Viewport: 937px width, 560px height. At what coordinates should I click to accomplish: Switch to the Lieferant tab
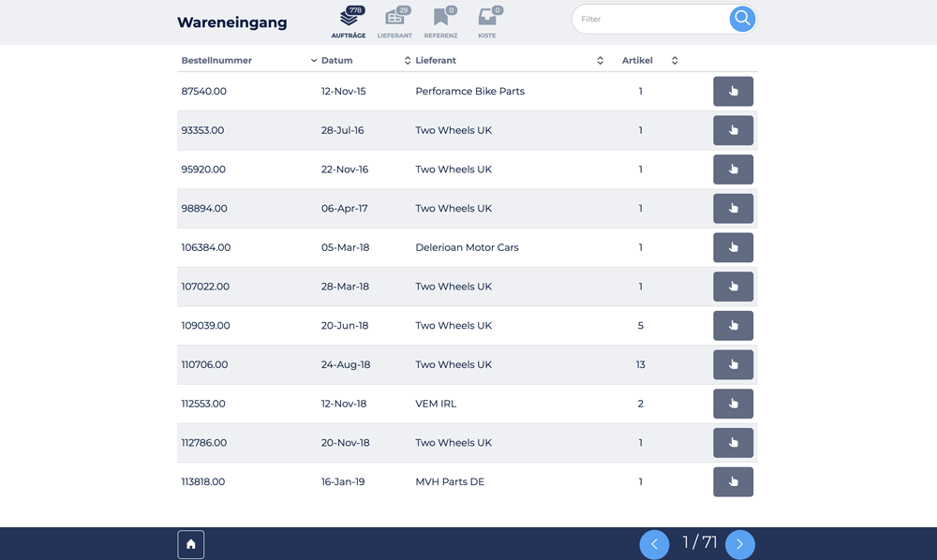click(394, 22)
